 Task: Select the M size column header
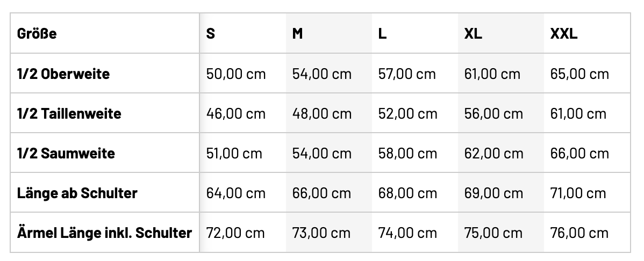point(297,33)
